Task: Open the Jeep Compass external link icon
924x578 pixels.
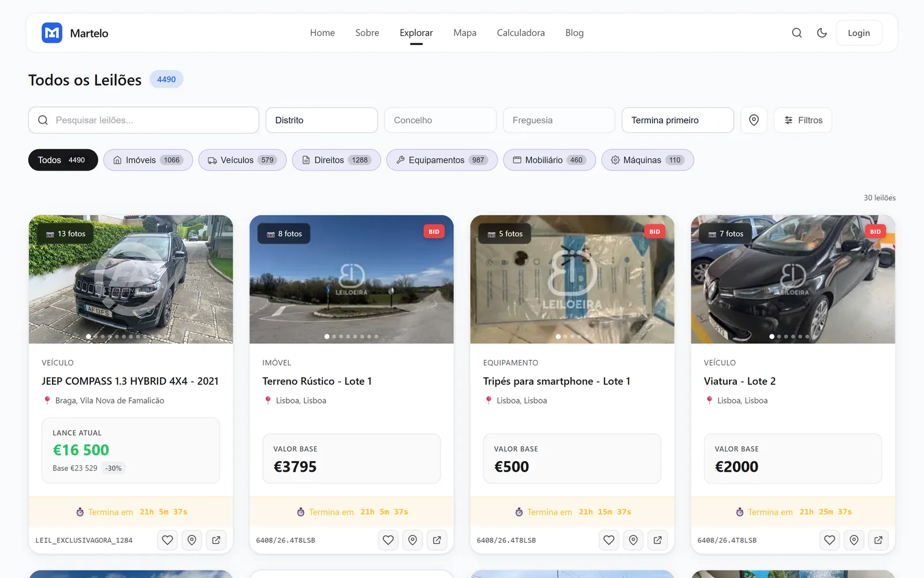Action: click(x=216, y=540)
